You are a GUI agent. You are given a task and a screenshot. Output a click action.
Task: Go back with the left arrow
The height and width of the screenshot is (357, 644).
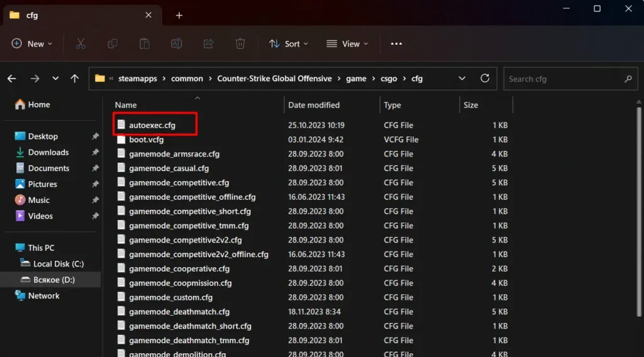pos(11,79)
